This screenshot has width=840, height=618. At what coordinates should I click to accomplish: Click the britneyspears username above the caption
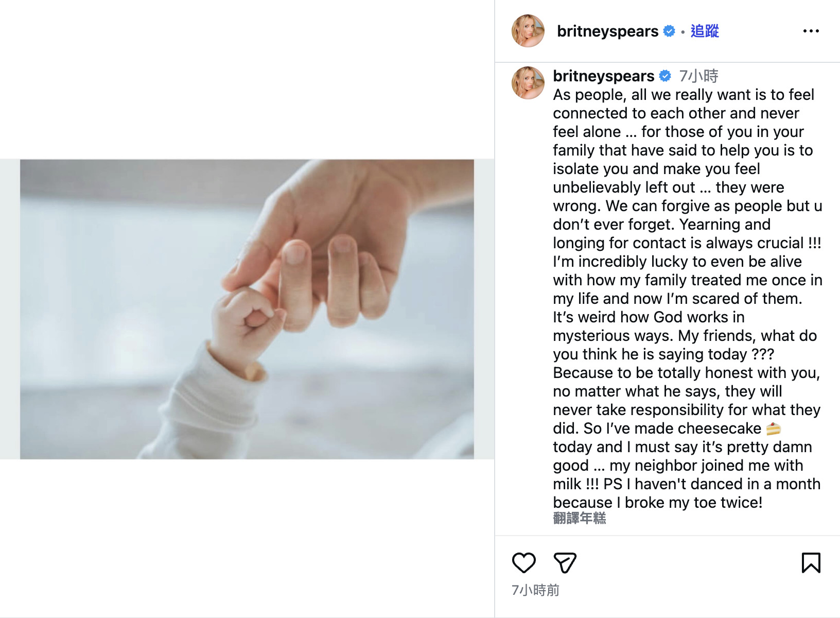coord(603,76)
